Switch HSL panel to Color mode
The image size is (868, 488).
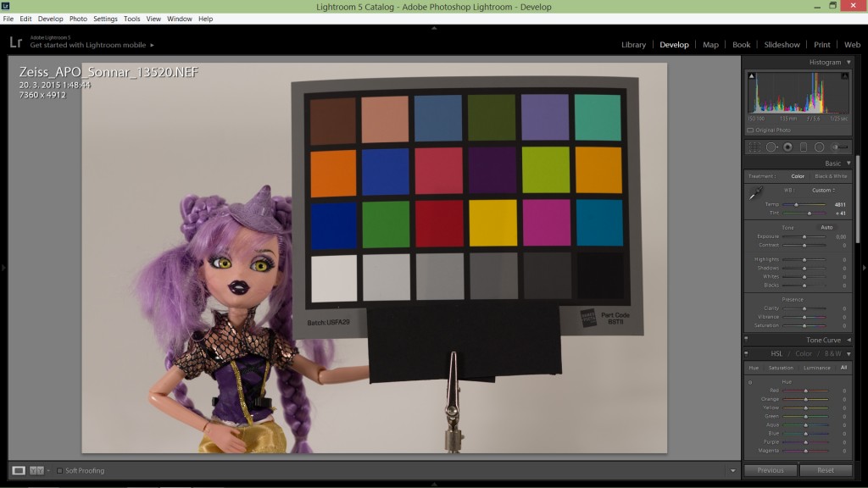click(804, 354)
